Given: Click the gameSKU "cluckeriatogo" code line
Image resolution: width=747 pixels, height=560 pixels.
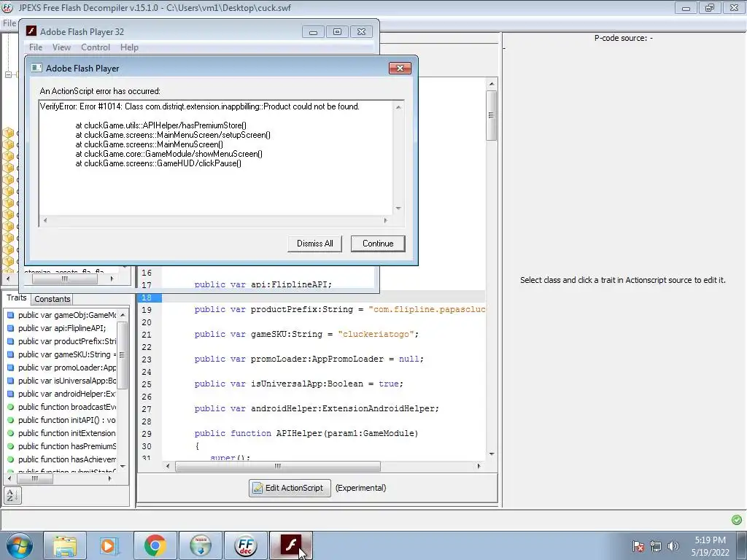Looking at the screenshot, I should point(306,334).
